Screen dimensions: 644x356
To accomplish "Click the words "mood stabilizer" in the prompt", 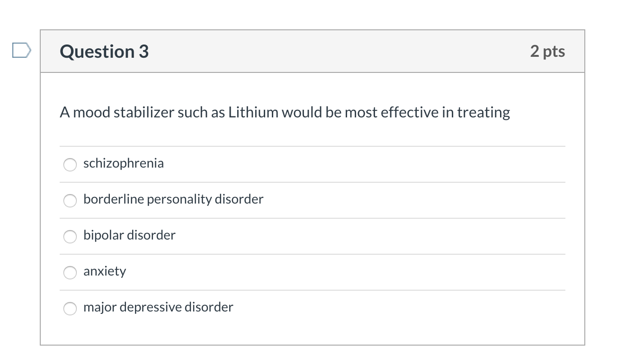I will 123,113.
